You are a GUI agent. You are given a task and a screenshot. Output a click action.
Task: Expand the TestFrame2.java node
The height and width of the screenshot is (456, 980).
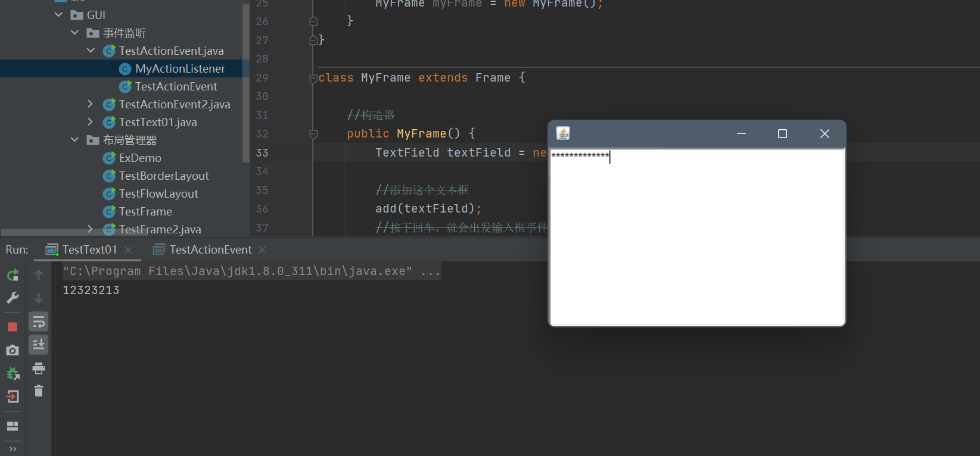click(x=91, y=229)
